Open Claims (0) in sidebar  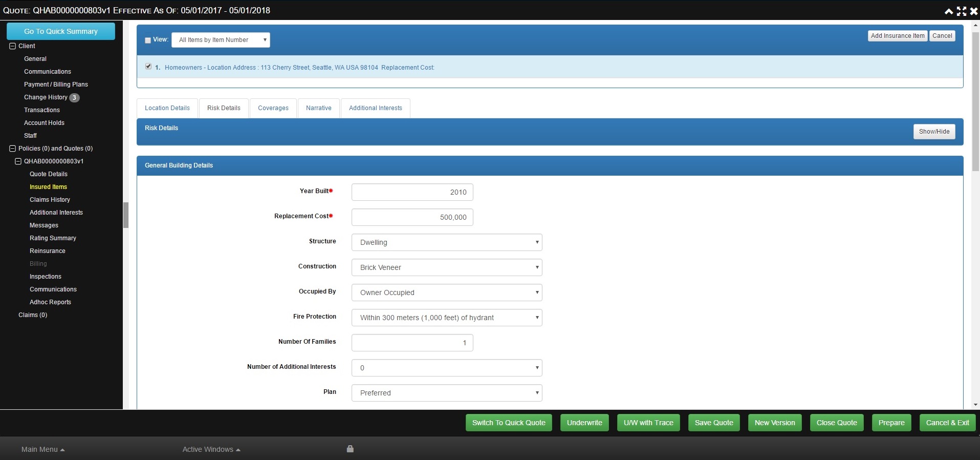click(x=33, y=315)
